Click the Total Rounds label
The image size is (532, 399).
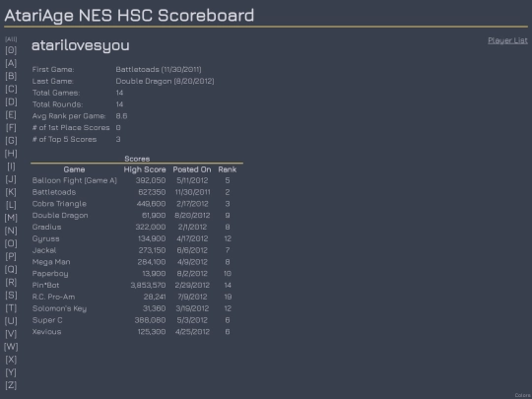57,104
